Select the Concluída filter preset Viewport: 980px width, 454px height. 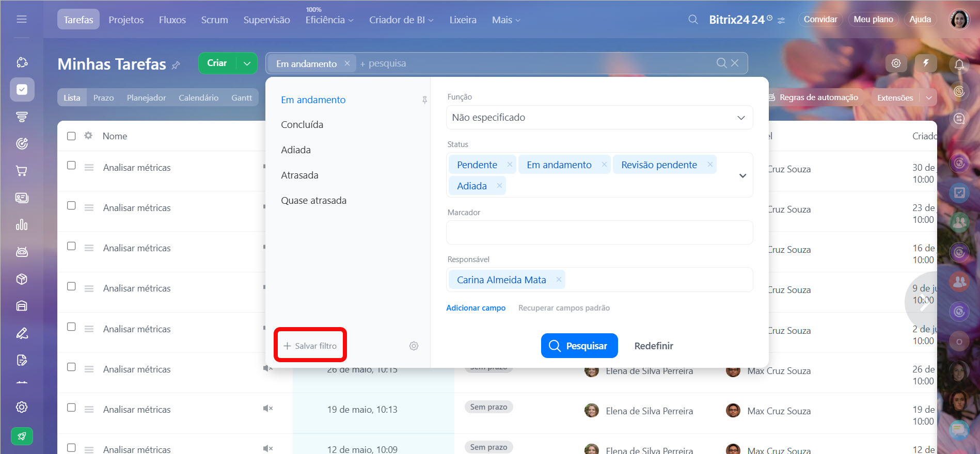point(302,124)
